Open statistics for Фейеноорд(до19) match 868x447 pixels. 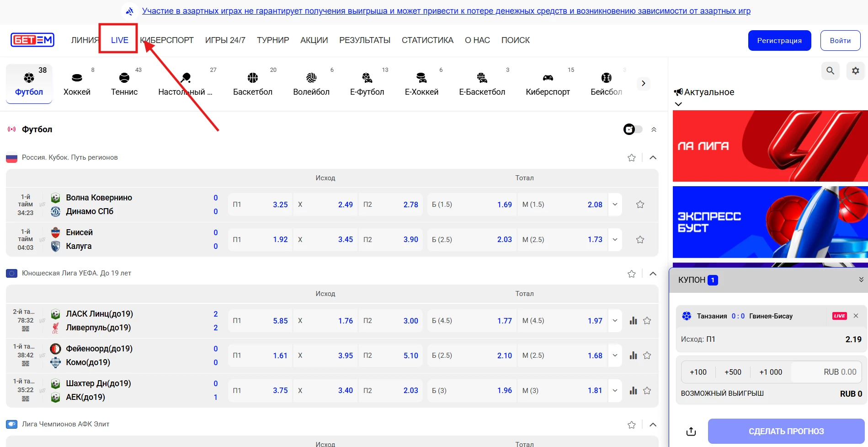coord(633,355)
